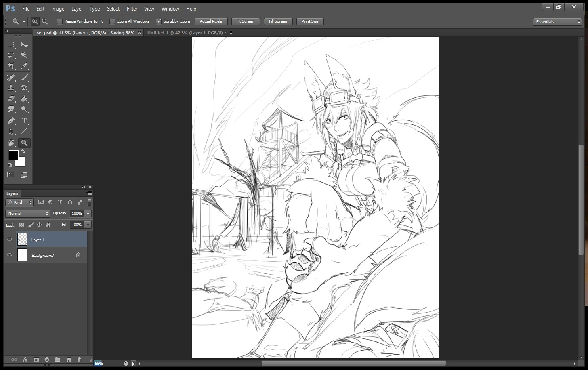Select the Pen tool

click(11, 121)
